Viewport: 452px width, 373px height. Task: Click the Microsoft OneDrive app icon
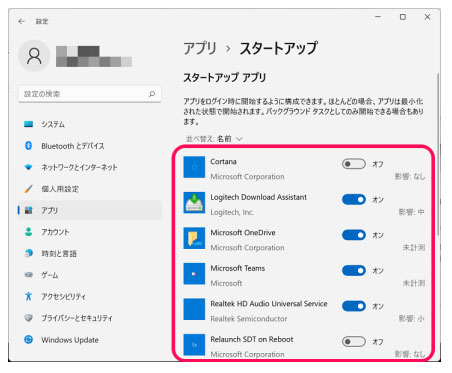[x=194, y=238]
